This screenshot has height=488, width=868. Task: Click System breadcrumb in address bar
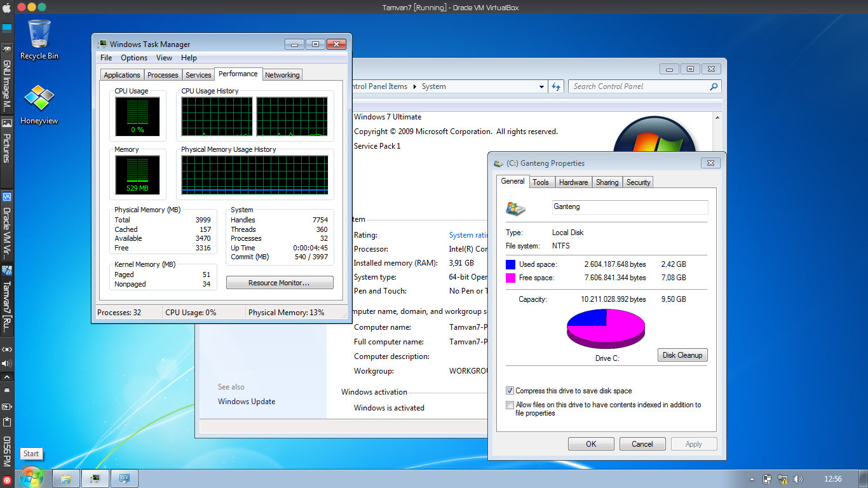coord(434,86)
